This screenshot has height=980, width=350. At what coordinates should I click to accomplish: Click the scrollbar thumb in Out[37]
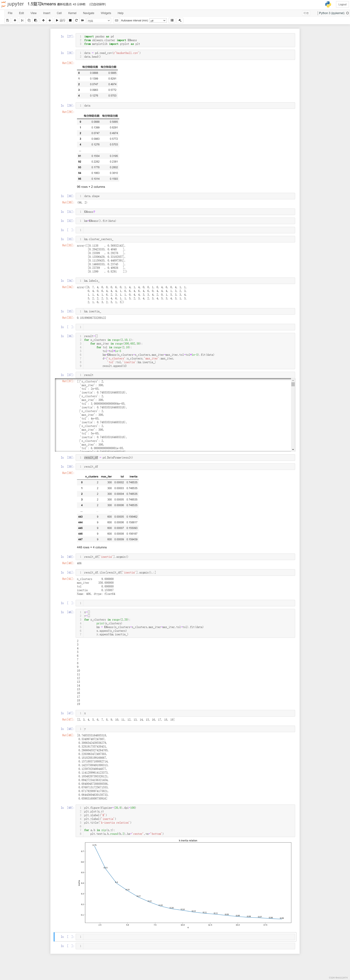coord(293,384)
